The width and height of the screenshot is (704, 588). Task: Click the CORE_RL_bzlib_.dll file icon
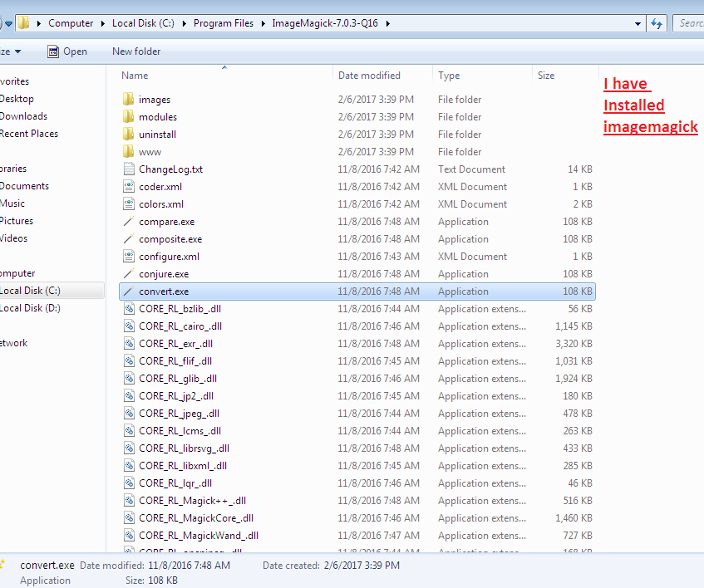point(128,309)
